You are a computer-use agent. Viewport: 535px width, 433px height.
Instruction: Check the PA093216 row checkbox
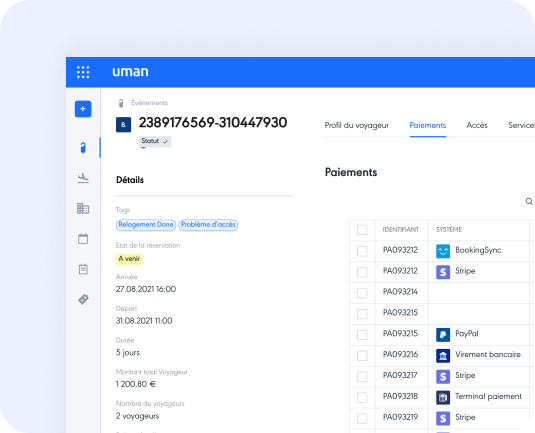point(362,356)
